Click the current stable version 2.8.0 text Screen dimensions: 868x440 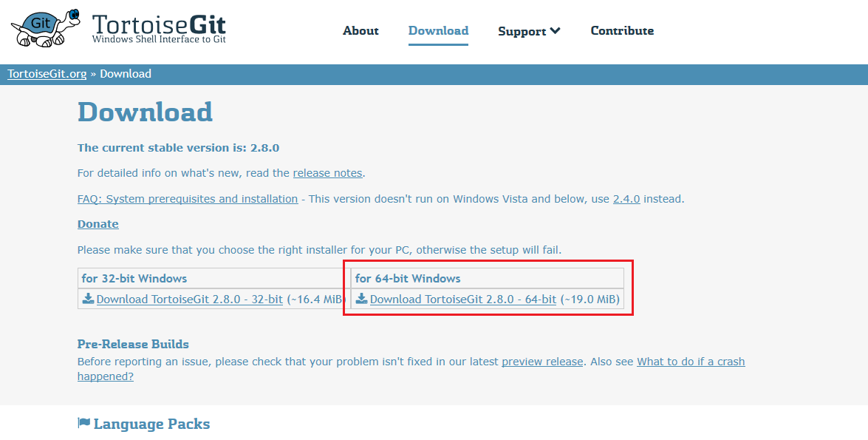(x=178, y=147)
